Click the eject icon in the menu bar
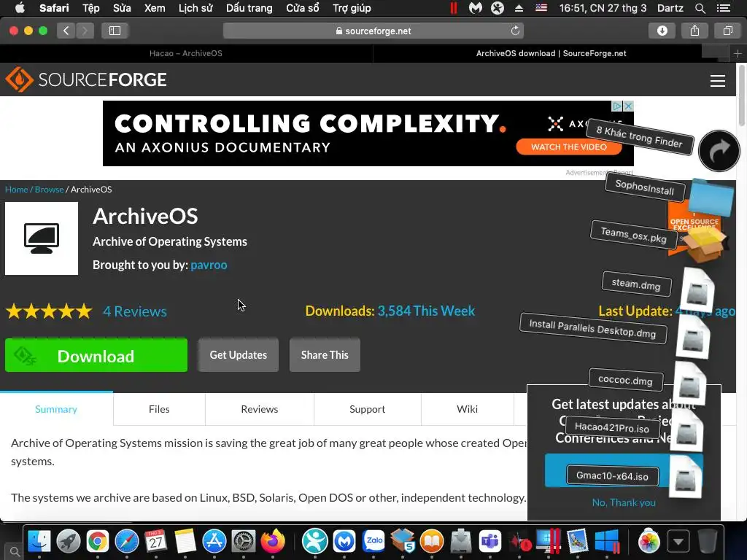This screenshot has width=747, height=560. tap(519, 8)
